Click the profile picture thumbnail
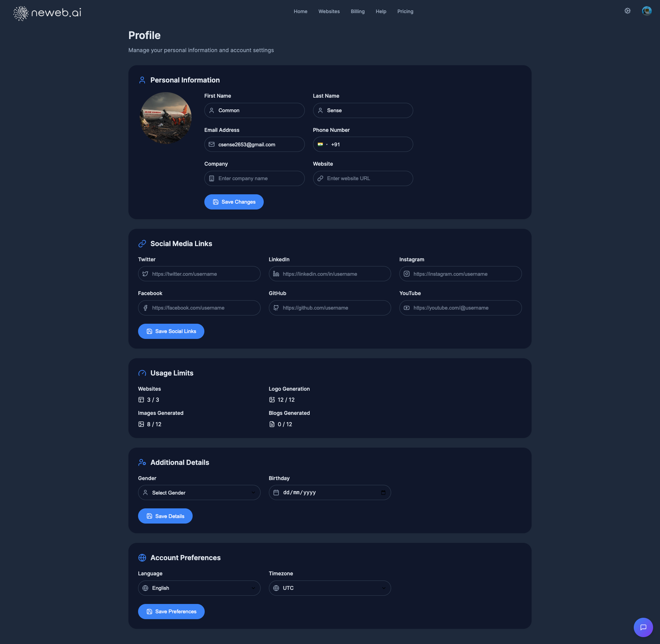Screen dimensions: 660x644 tap(166, 118)
